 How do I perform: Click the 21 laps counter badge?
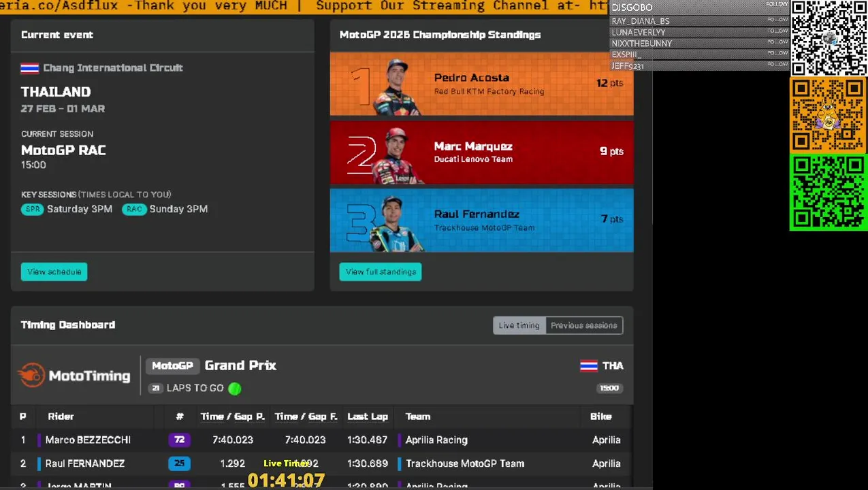point(156,389)
